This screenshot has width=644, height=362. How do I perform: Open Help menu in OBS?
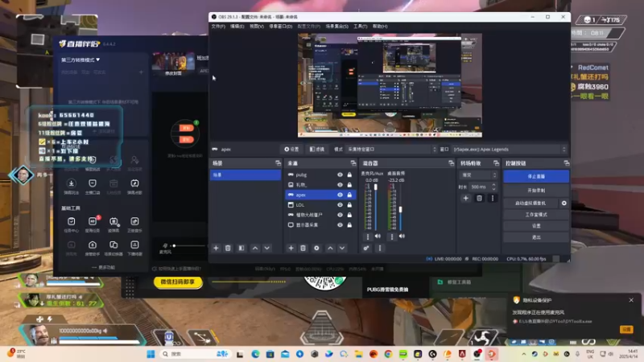point(380,27)
